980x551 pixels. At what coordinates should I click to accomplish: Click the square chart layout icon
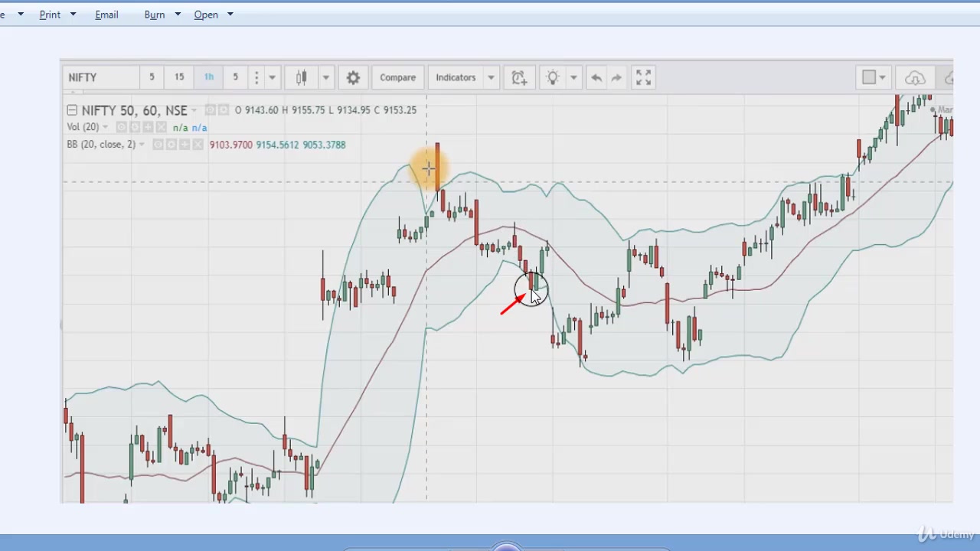click(868, 77)
